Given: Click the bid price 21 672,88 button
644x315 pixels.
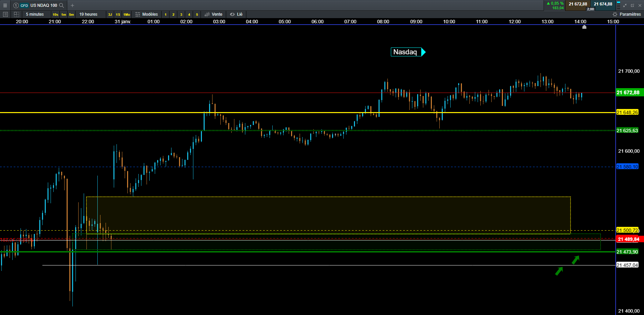Looking at the screenshot, I should tap(578, 5).
